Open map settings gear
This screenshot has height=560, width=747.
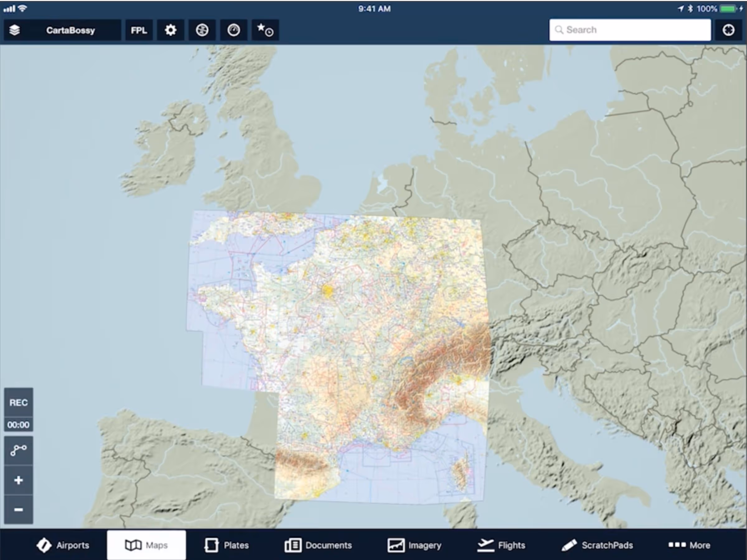pos(171,30)
